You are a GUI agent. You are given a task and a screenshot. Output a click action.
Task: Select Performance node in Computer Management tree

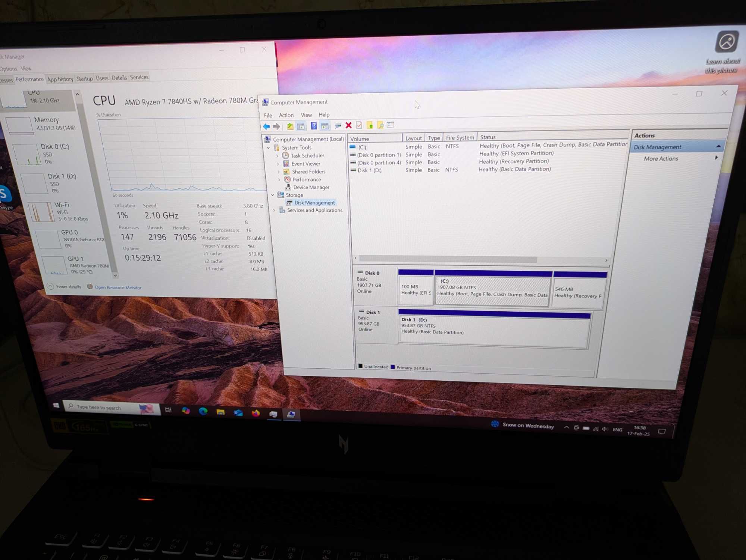point(307,179)
